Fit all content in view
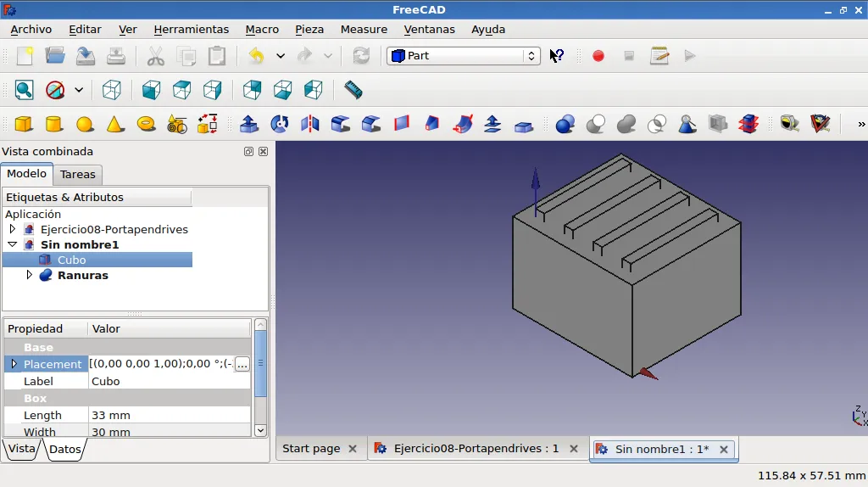868x487 pixels. click(x=25, y=90)
